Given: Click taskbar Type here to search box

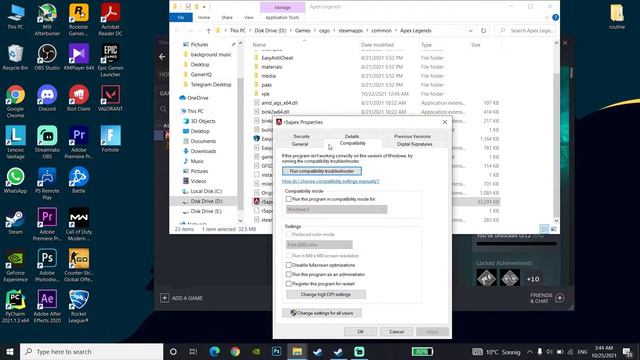Looking at the screenshot, I should pos(91,351).
